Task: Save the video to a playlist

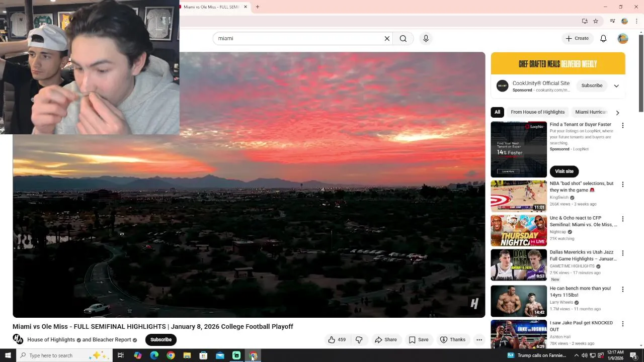Action: pos(419,340)
